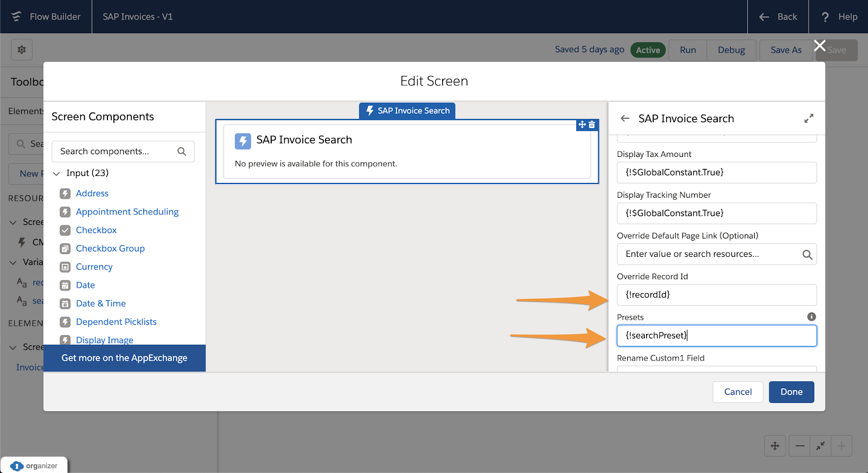Click the search icon in Page Link field
The width and height of the screenshot is (868, 473).
[x=807, y=254]
